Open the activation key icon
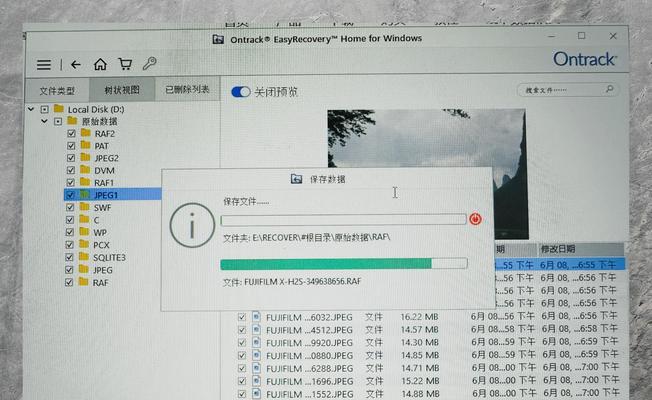The height and width of the screenshot is (400, 652). click(149, 63)
